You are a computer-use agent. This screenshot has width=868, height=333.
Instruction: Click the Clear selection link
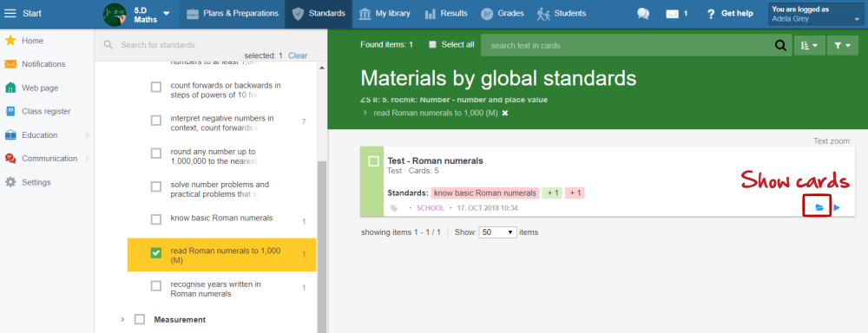tap(298, 55)
